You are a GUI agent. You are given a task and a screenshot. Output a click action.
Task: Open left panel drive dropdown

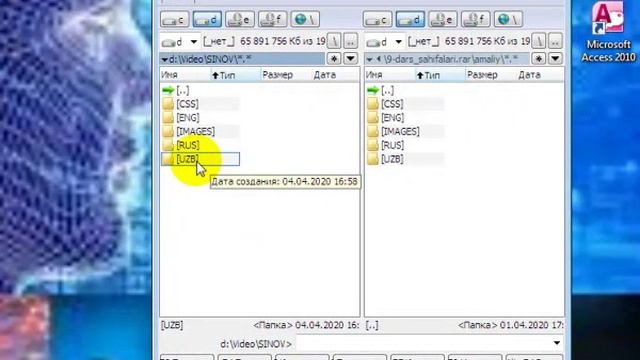(180, 42)
